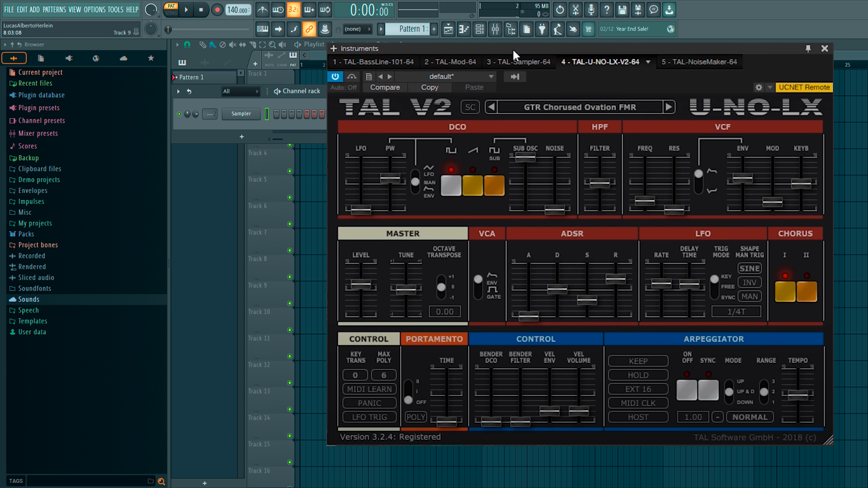Switch browser to plugin database speaker tab

click(69, 58)
